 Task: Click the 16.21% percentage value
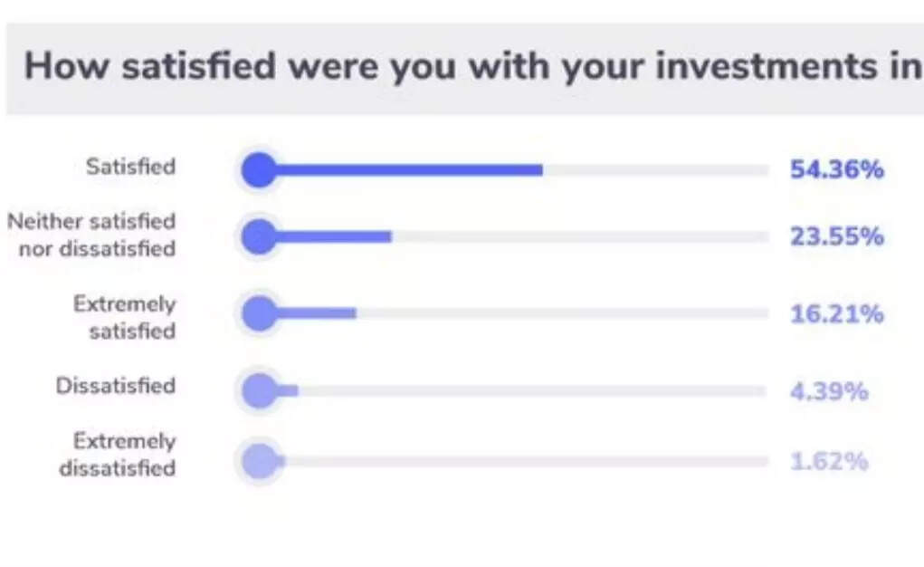coord(836,314)
